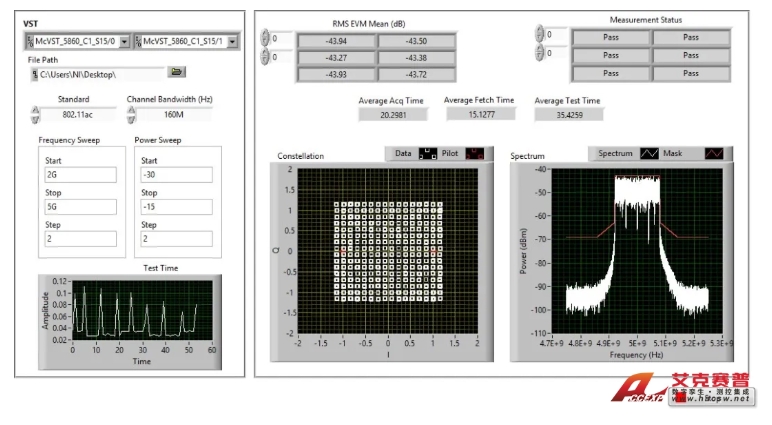Screen dimensions: 772x425
Task: Click the Pilot plot legend icon
Action: pos(475,154)
